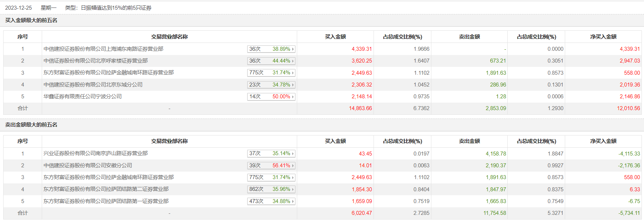The width and height of the screenshot is (644, 222).
Task: Open the 473次 34.88% win-rate box
Action: click(x=271, y=201)
